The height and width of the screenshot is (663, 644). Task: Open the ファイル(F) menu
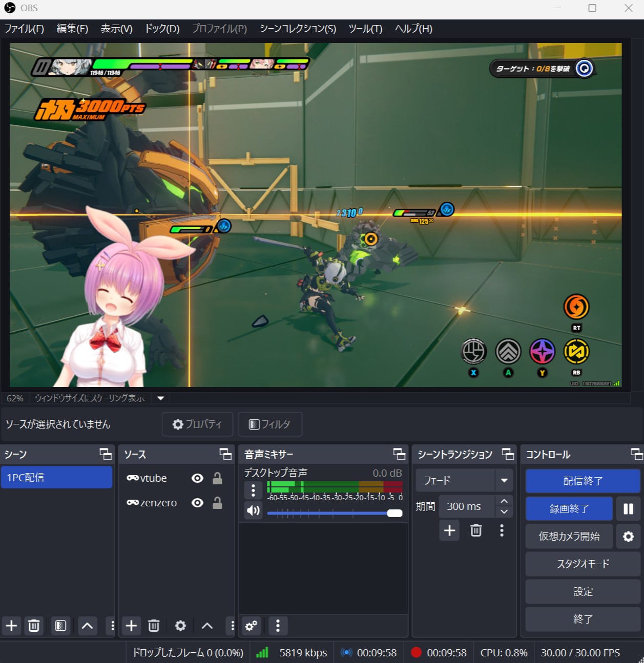(24, 29)
